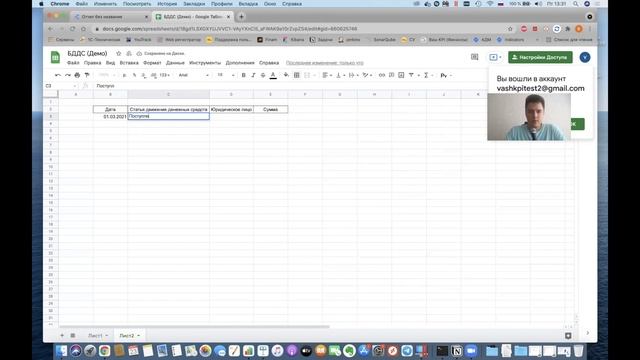Open cell borders tool

pos(297,75)
